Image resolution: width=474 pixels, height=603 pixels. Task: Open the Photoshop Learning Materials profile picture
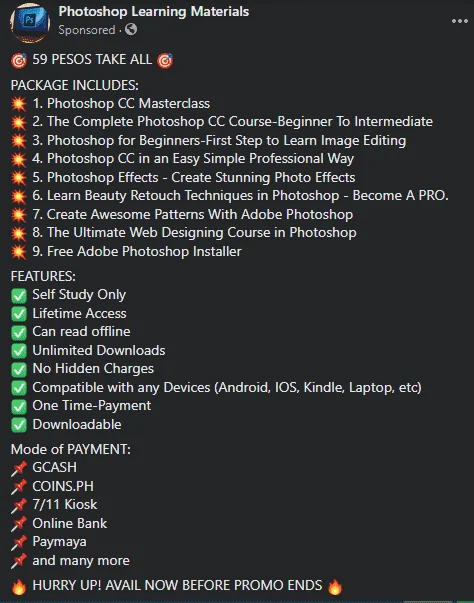click(x=30, y=22)
